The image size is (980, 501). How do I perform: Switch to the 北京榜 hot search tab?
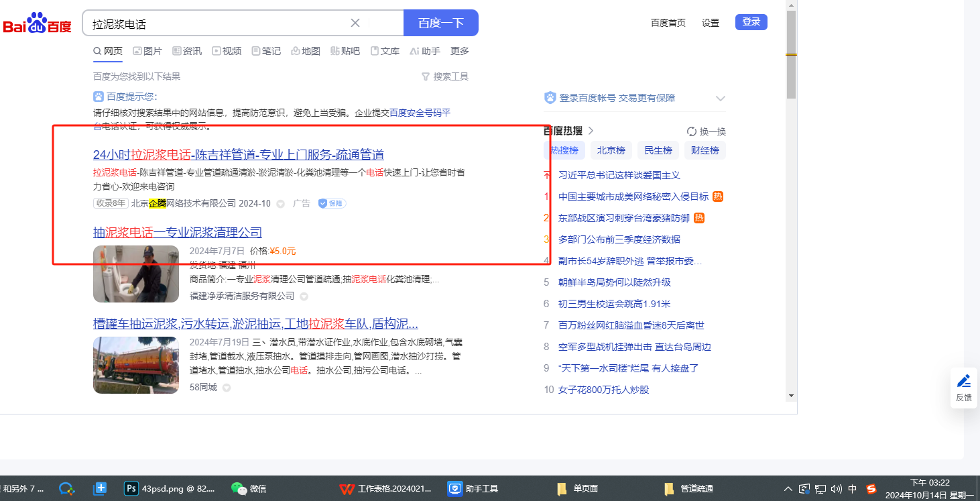611,150
